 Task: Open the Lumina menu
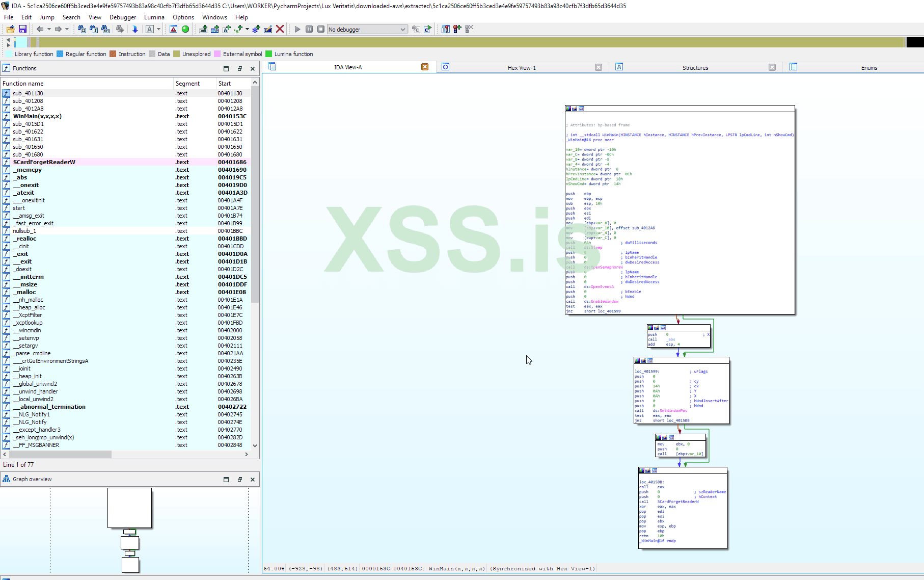[154, 17]
